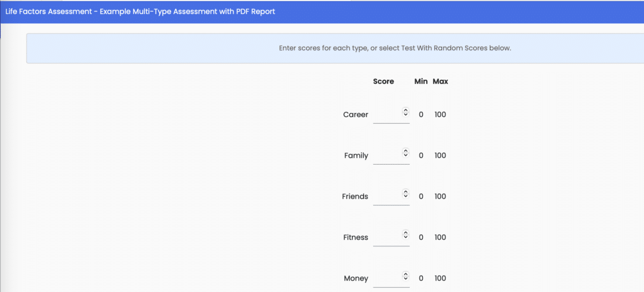Click the Friends score input field
The height and width of the screenshot is (292, 644).
[391, 196]
